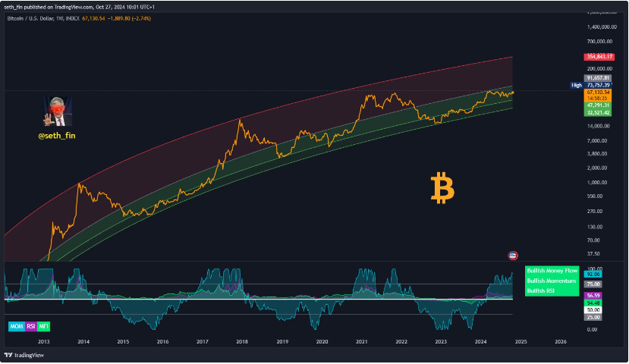Click the 2,000.00 price scale value

tap(598, 168)
